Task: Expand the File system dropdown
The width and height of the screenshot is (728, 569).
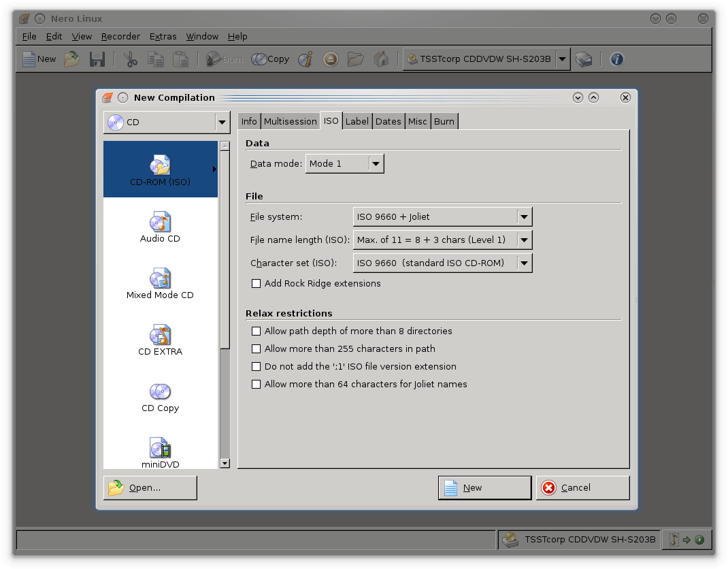Action: [x=442, y=217]
